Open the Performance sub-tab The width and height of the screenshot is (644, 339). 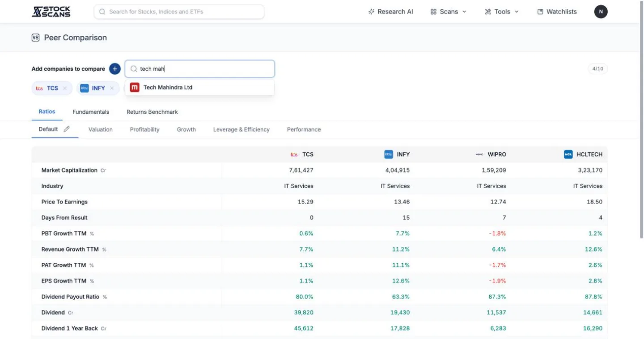(x=304, y=129)
